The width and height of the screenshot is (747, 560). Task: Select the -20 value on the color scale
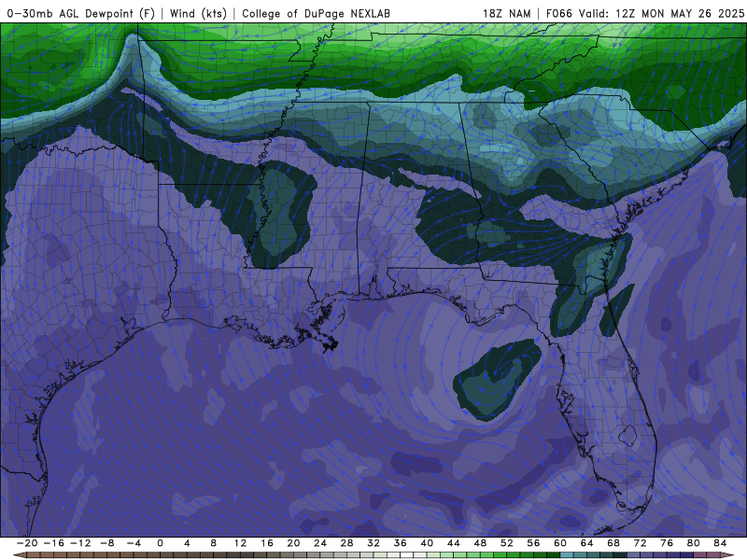27,543
